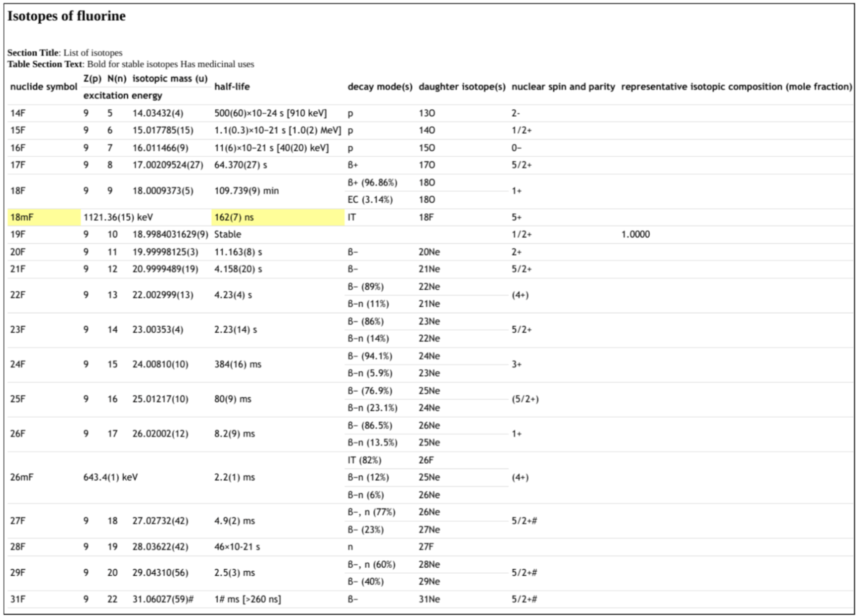Click the isotopic mass '17.00209524(27)'
The width and height of the screenshot is (856, 616).
pyautogui.click(x=168, y=165)
